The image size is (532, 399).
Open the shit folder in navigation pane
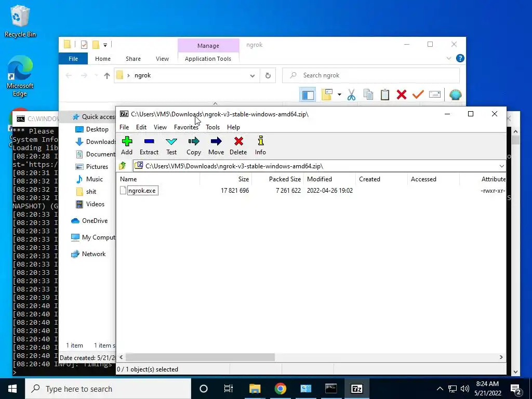86,192
